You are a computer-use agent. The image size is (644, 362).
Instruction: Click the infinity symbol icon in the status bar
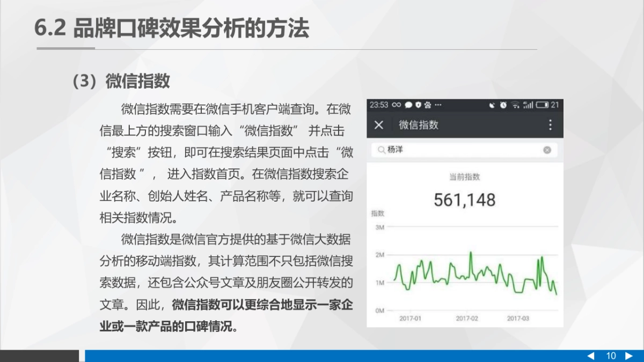point(396,104)
